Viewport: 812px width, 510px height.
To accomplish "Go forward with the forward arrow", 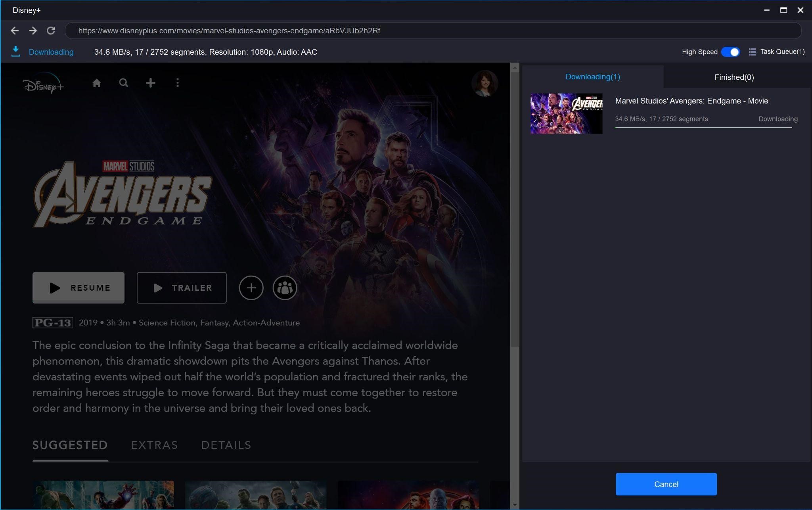I will pyautogui.click(x=33, y=31).
